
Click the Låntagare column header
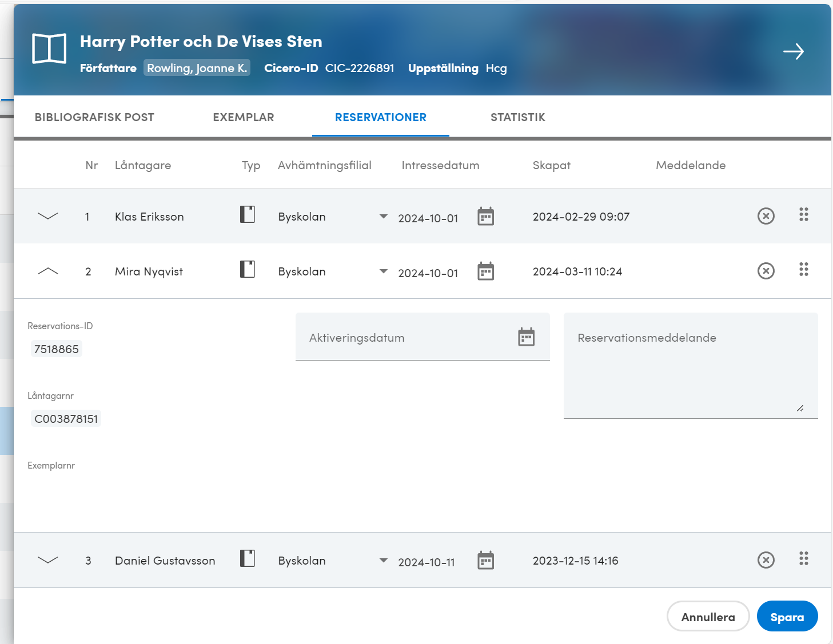pos(143,165)
